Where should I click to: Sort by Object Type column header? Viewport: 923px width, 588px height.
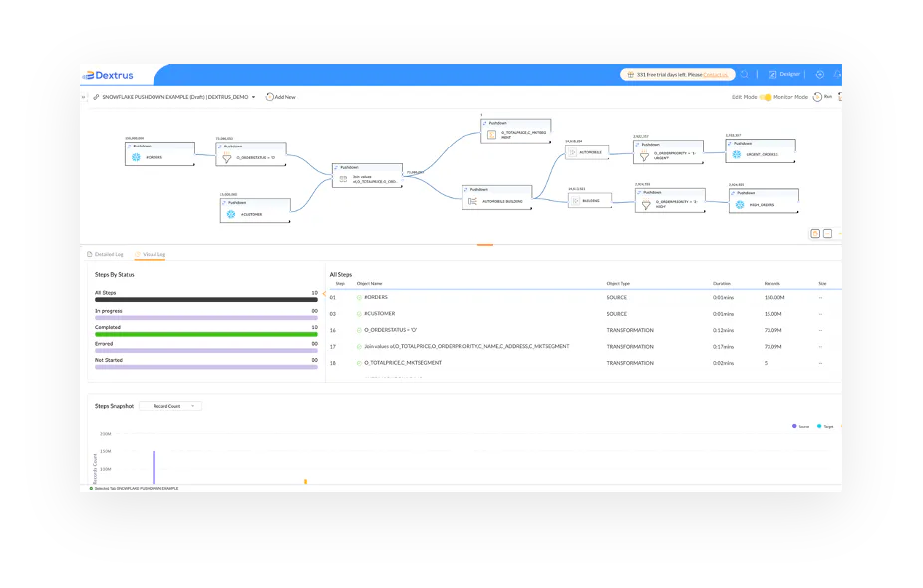[x=618, y=284]
